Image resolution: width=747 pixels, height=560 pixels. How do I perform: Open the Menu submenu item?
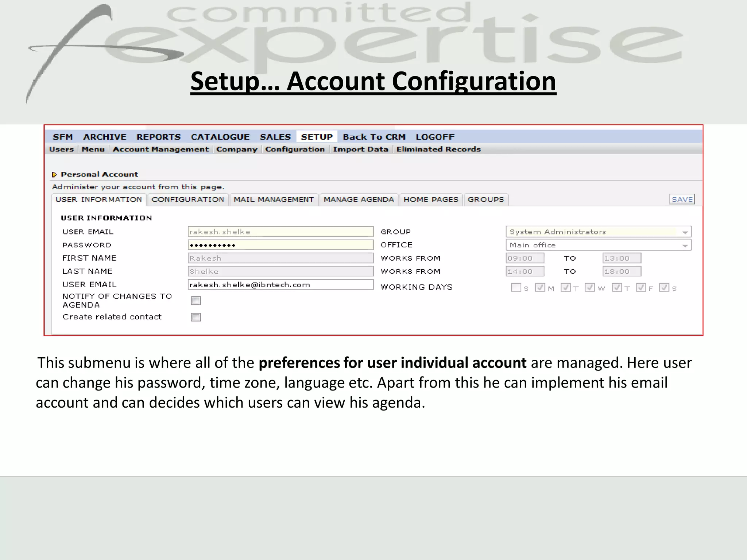click(x=93, y=149)
